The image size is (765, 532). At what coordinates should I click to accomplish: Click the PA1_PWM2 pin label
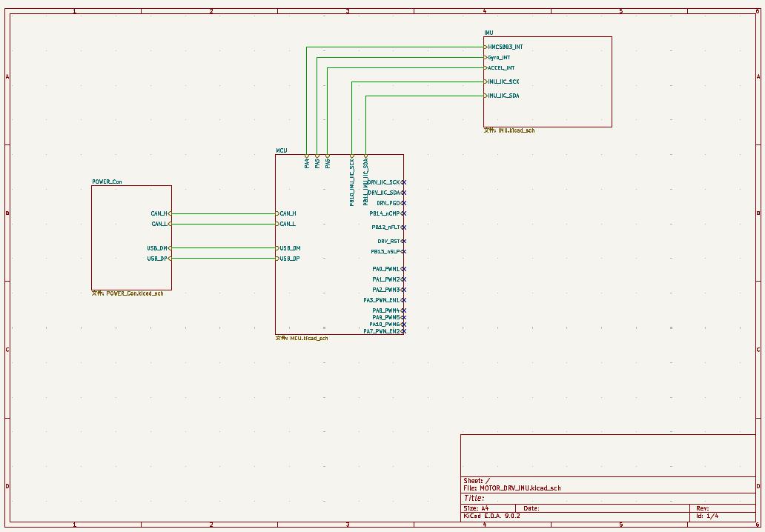click(x=386, y=279)
